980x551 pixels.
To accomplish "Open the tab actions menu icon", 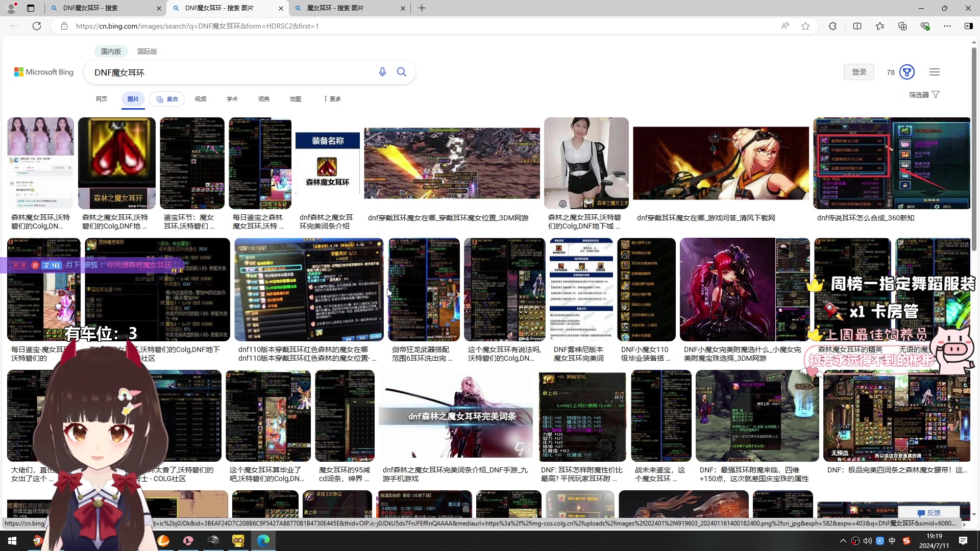I will (31, 8).
